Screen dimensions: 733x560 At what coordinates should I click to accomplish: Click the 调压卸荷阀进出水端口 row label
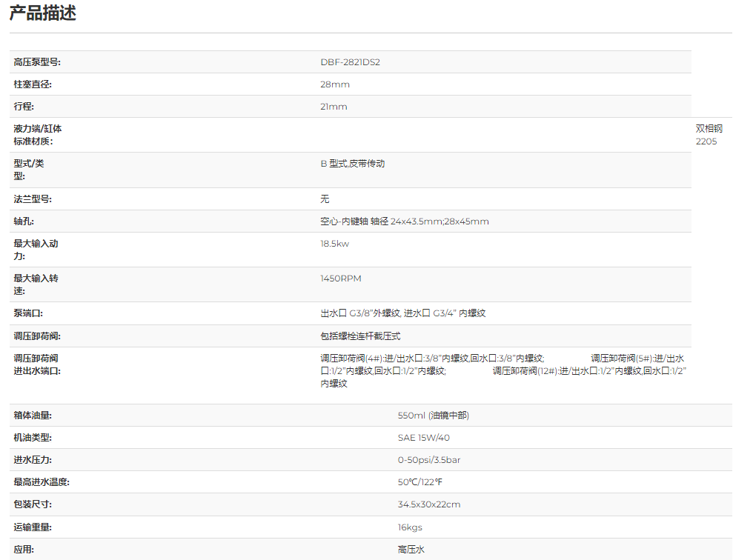point(37,364)
